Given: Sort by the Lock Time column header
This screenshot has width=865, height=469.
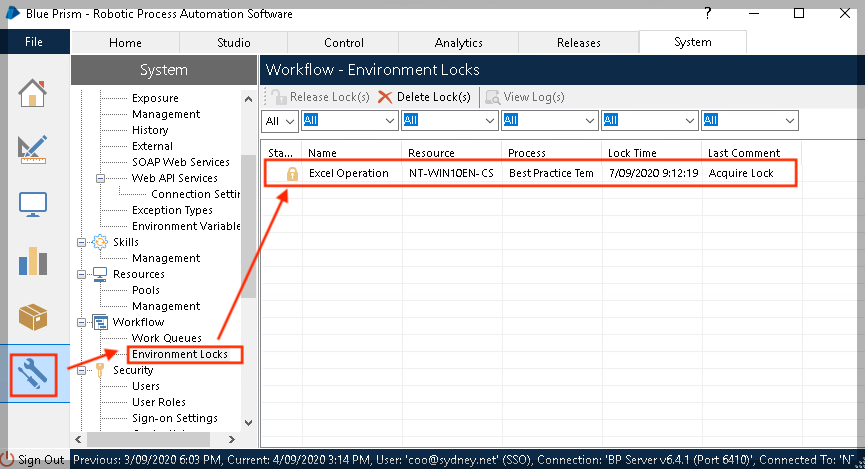Looking at the screenshot, I should (x=652, y=153).
